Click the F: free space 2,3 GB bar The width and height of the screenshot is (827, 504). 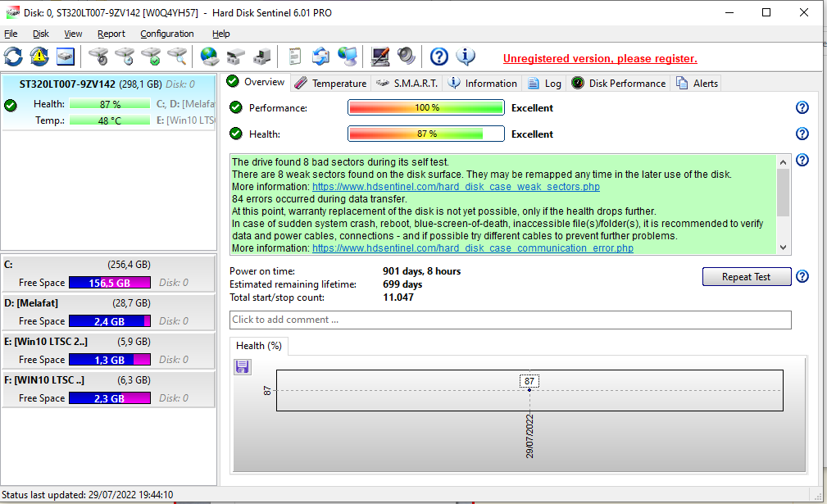110,398
